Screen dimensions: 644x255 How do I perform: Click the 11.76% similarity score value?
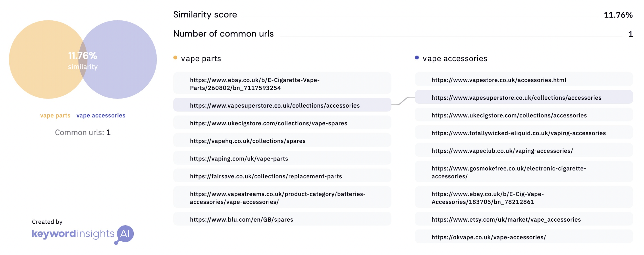tap(618, 15)
